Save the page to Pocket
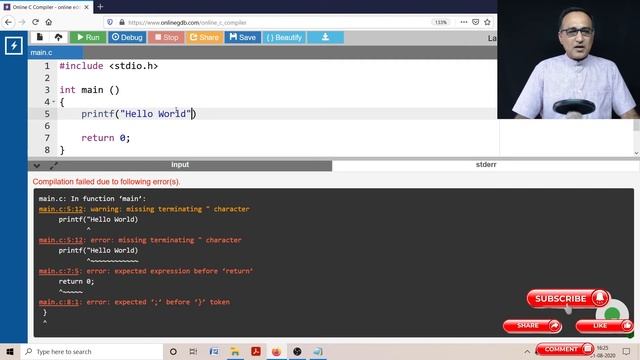This screenshot has height=360, width=640. click(476, 22)
